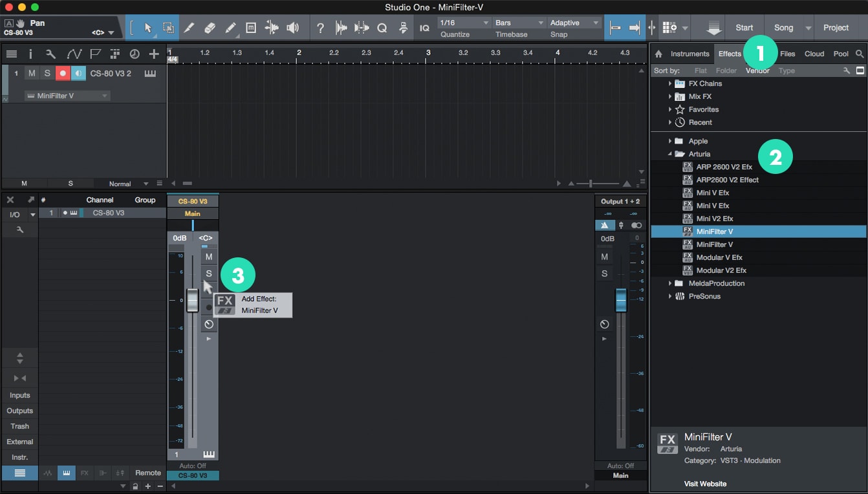868x494 pixels.
Task: Select the Range selection tool
Action: pyautogui.click(x=168, y=28)
